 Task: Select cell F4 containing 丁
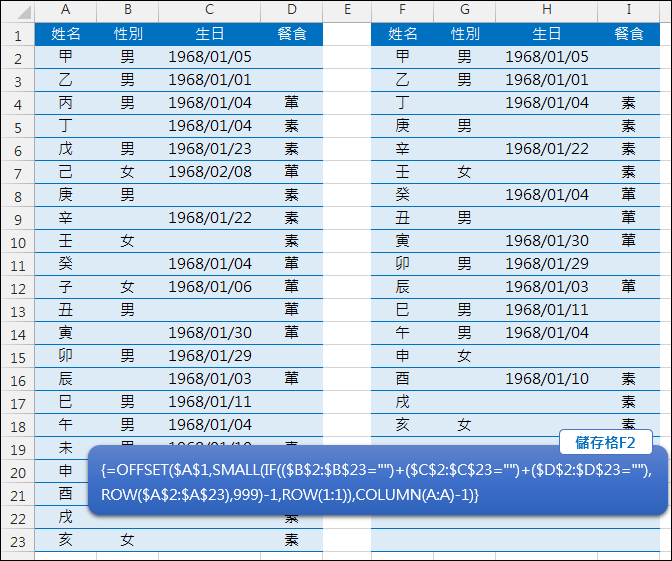(402, 103)
